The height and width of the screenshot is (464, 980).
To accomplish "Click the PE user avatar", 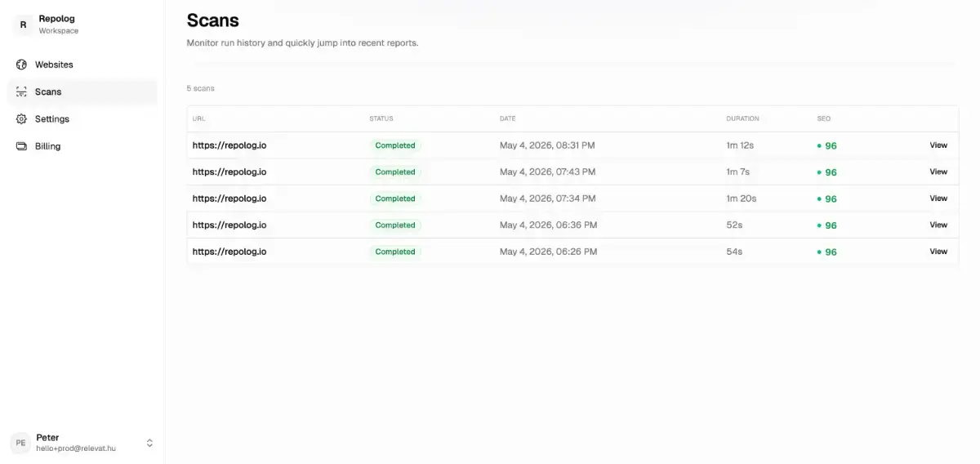I will tap(20, 443).
